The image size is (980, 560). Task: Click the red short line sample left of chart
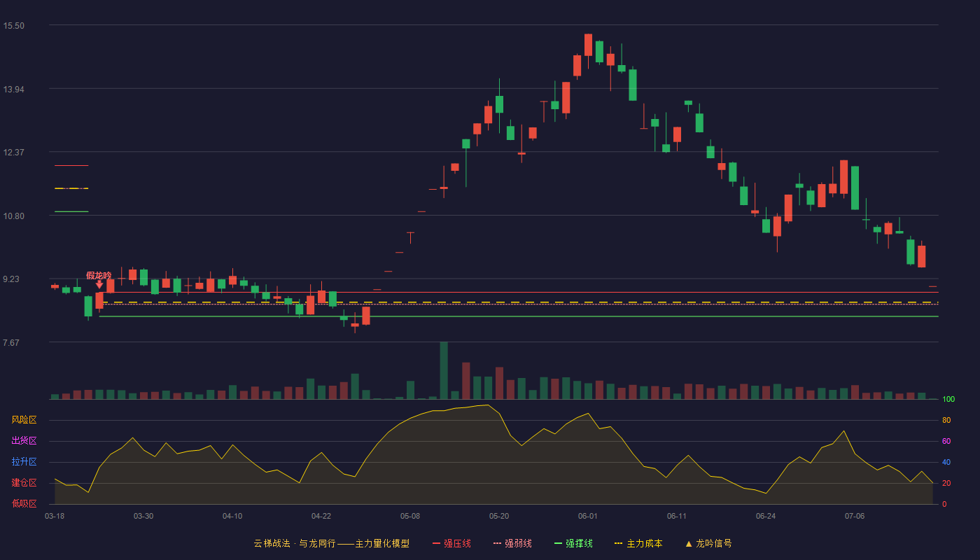pos(71,166)
